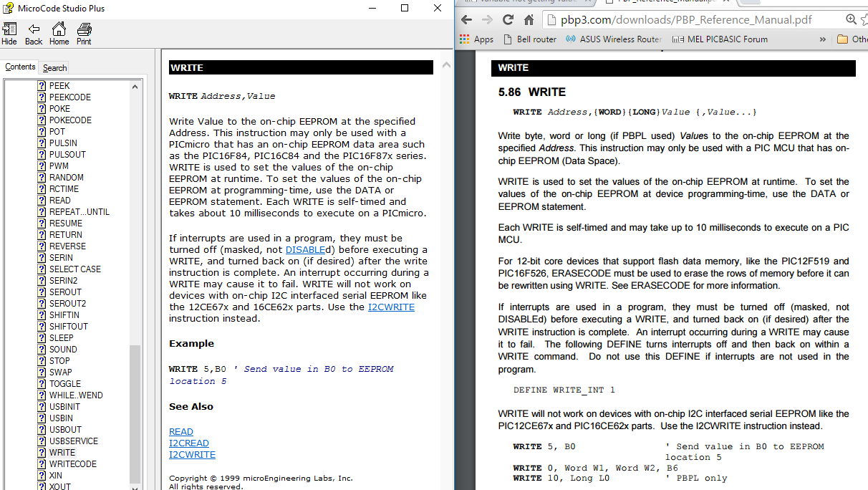Click the browser back arrow
The image size is (868, 490).
467,20
